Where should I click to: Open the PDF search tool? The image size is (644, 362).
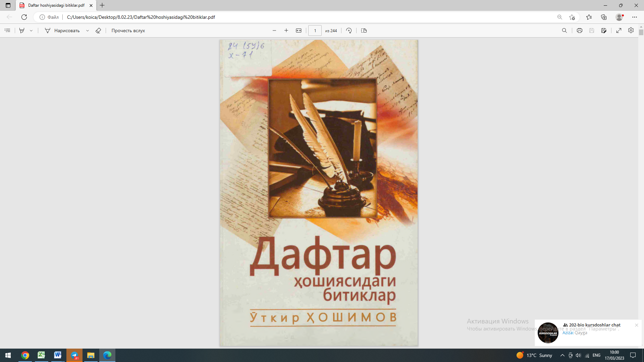pyautogui.click(x=565, y=31)
